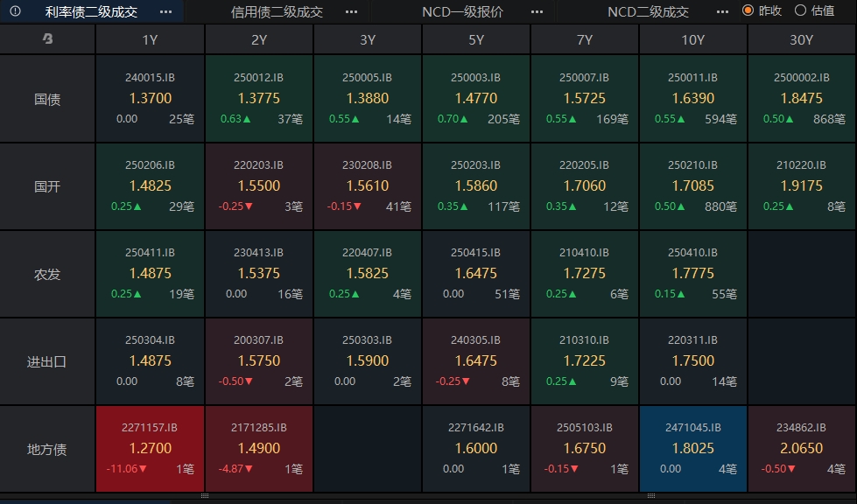Open bond cell 210410.IB

(584, 274)
